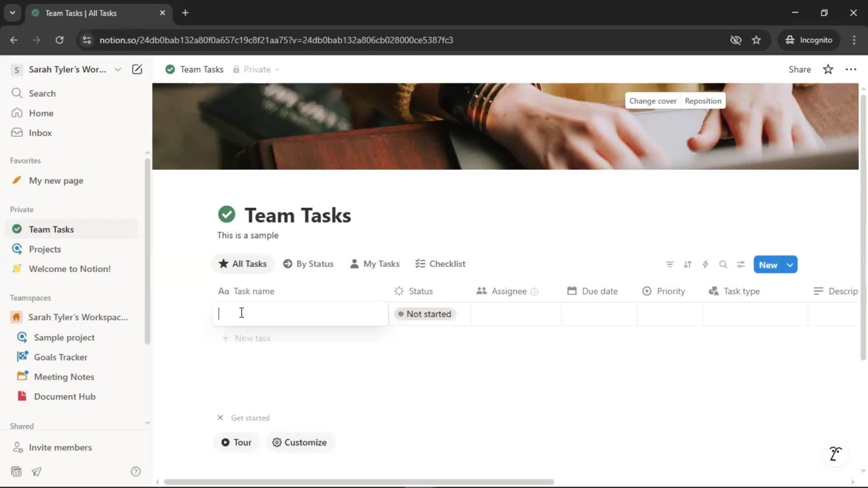The width and height of the screenshot is (868, 488).
Task: Bookmark page with browser star icon
Action: point(756,40)
